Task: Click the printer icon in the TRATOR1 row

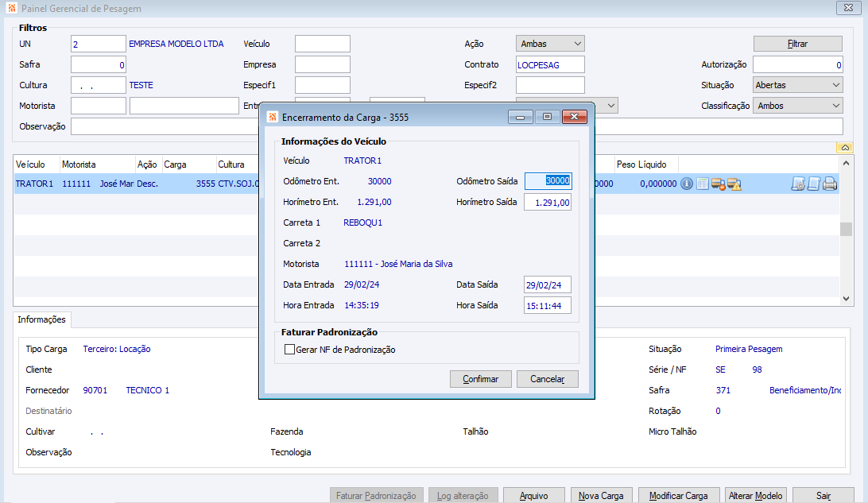Action: pos(829,184)
